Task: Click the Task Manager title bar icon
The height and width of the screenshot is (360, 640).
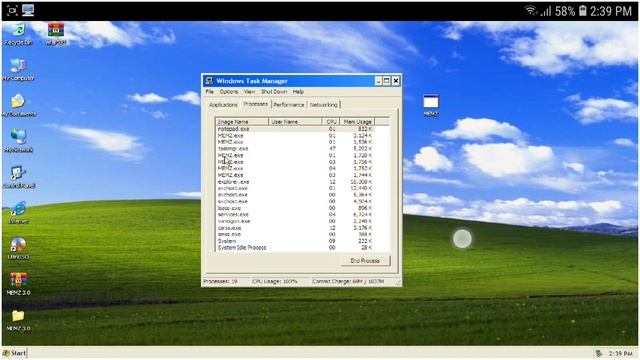Action: coord(209,81)
